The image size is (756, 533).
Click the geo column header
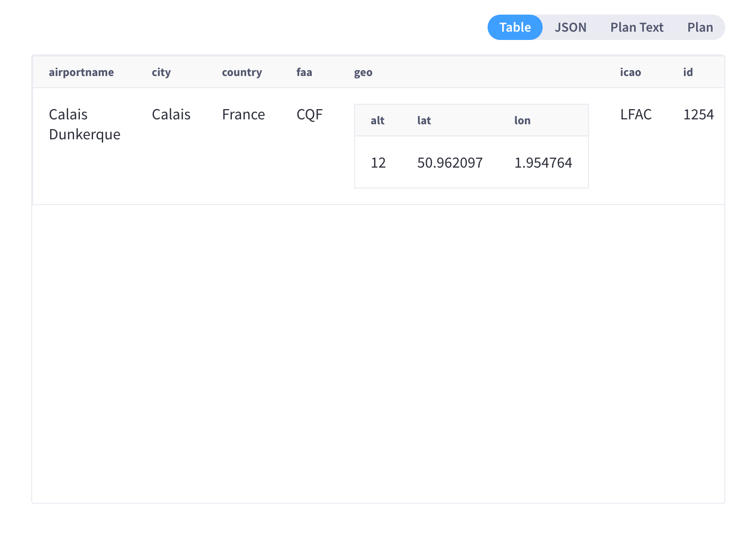coord(363,72)
